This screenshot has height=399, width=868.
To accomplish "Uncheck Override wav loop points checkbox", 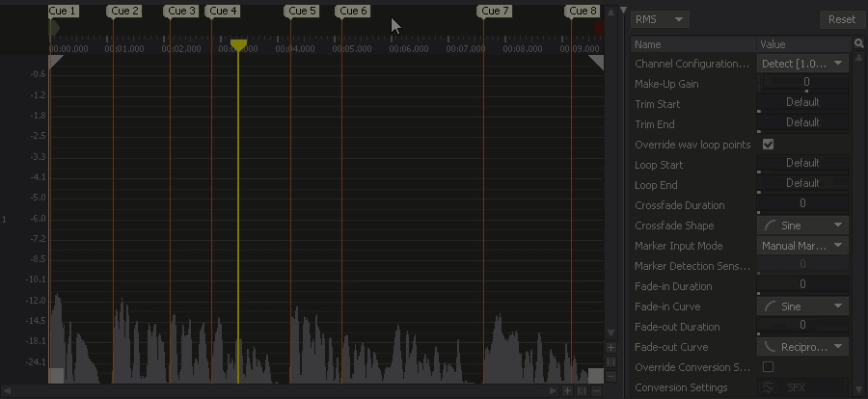I will click(x=769, y=145).
